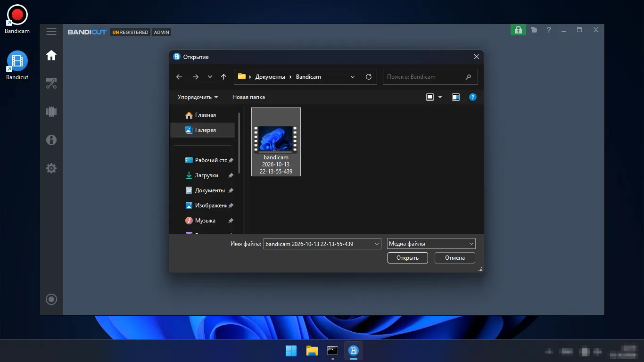Image resolution: width=644 pixels, height=362 pixels.
Task: Click the Новая папка button
Action: [x=248, y=97]
